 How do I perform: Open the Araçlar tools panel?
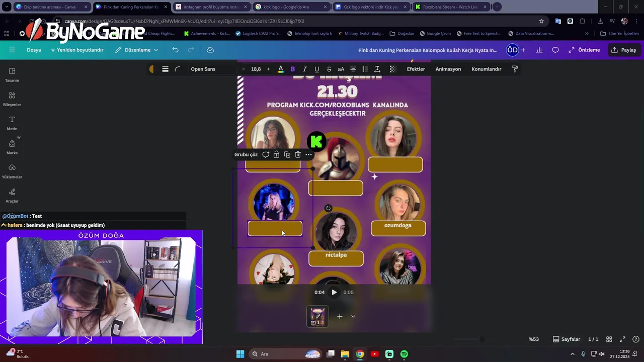click(x=12, y=195)
